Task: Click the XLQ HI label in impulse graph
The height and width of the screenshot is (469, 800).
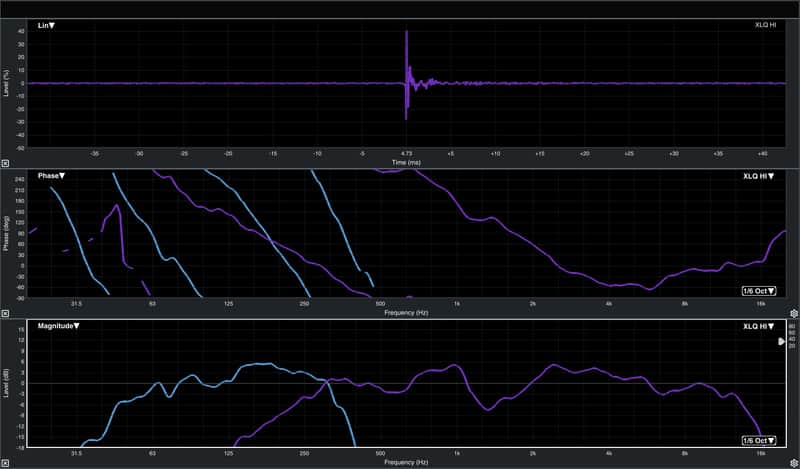Action: 765,25
